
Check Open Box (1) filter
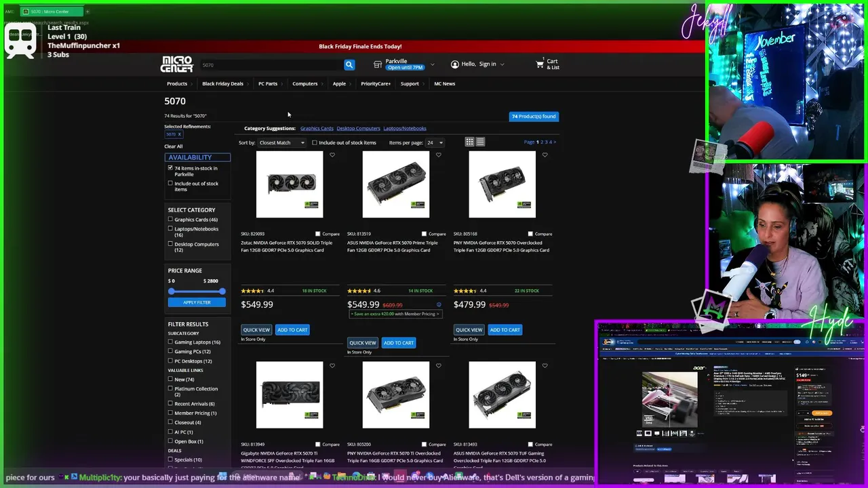point(170,441)
